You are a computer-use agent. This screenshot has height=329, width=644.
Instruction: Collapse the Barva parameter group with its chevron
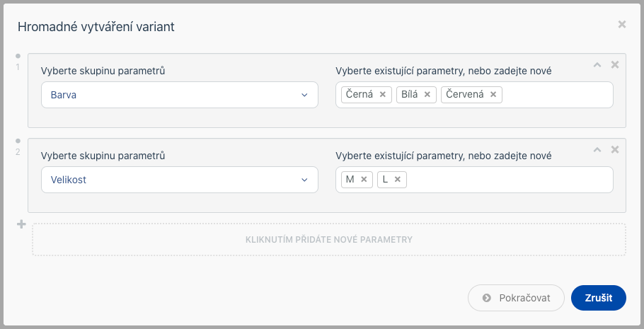coord(597,64)
